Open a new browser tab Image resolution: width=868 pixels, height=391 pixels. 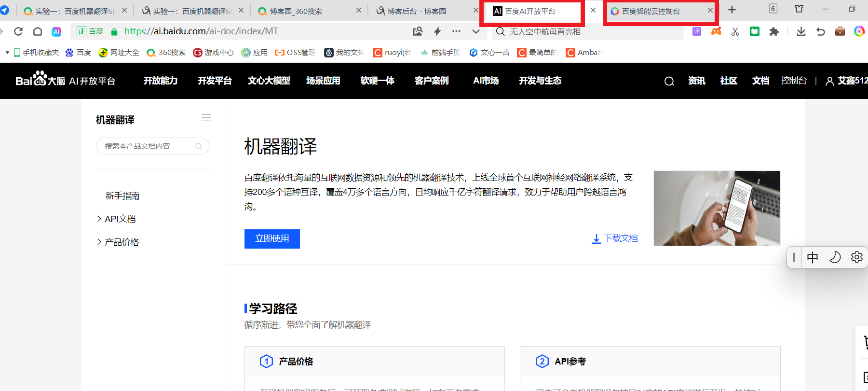click(x=732, y=10)
